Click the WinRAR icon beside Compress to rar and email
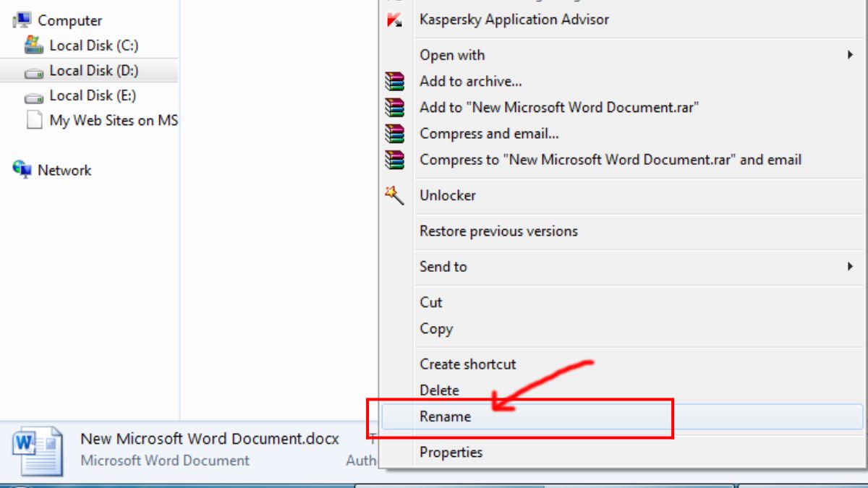Screen dimensions: 868x488 point(394,160)
